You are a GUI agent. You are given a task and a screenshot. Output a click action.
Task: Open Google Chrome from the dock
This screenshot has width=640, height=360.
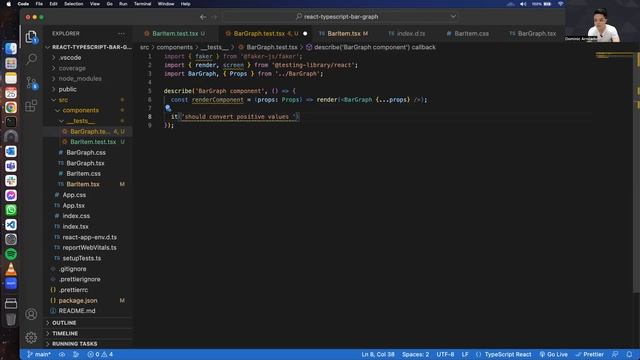coord(11,107)
